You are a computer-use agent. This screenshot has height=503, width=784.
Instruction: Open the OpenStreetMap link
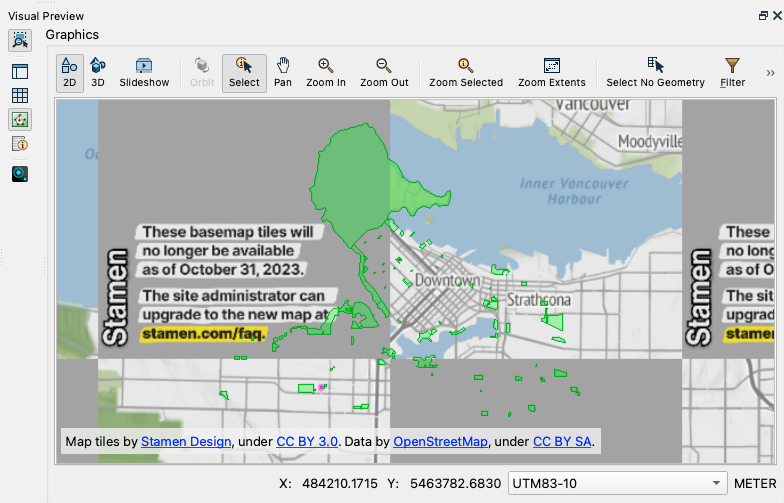[440, 442]
